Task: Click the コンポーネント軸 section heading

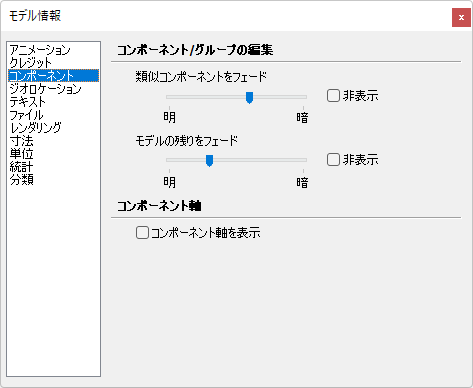Action: point(159,206)
